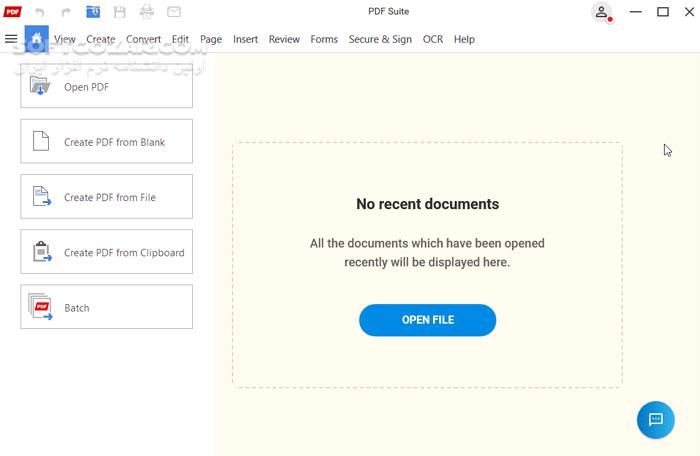Open the Page menu

tap(211, 39)
